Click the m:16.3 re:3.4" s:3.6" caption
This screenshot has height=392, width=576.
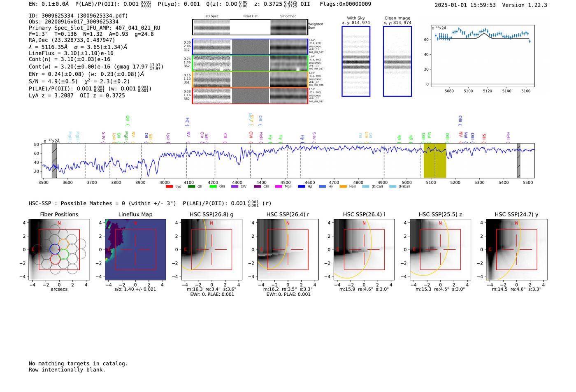[x=212, y=289]
